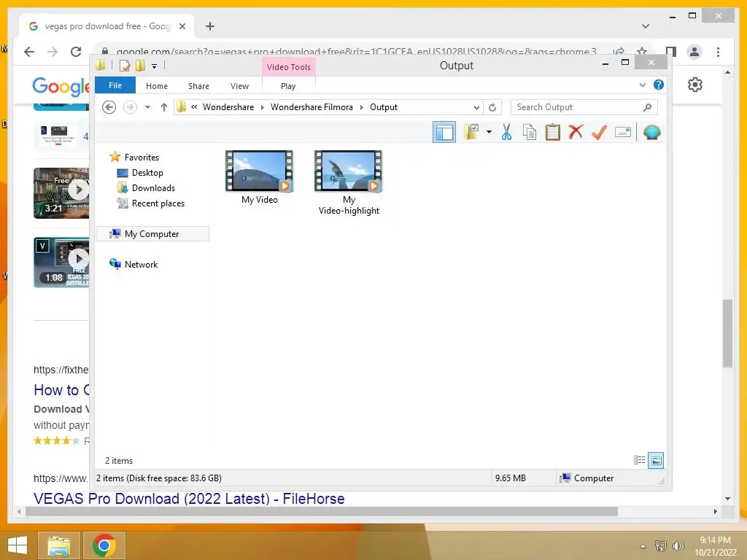
Task: Click Wondershare Filmora in the breadcrumb
Action: click(x=311, y=107)
